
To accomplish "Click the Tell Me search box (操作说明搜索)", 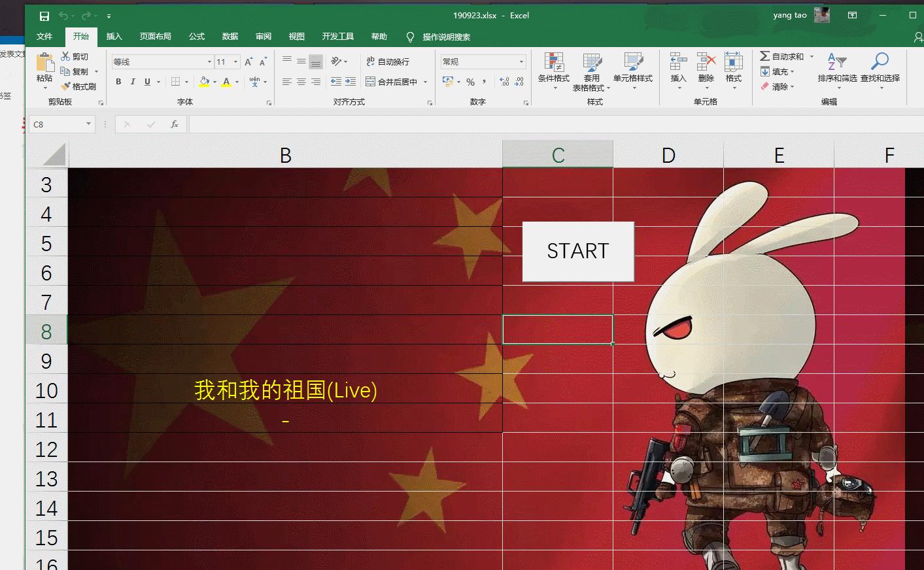I will tap(446, 37).
